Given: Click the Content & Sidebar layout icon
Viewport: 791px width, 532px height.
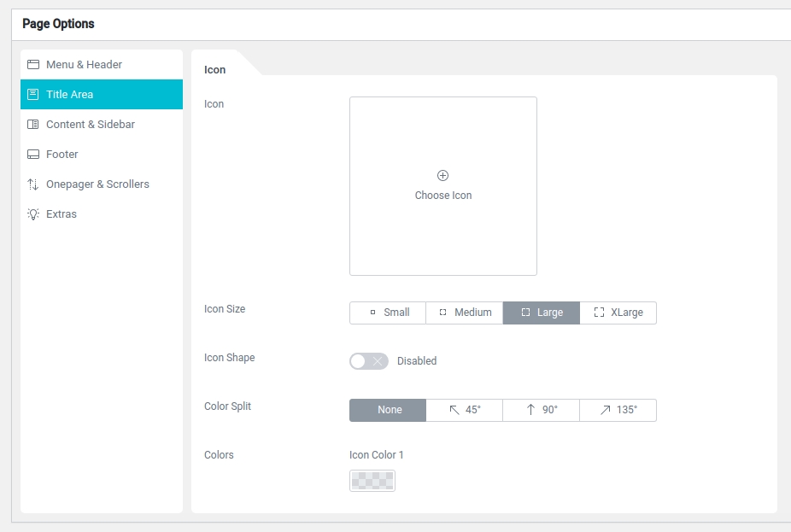Looking at the screenshot, I should pyautogui.click(x=33, y=125).
